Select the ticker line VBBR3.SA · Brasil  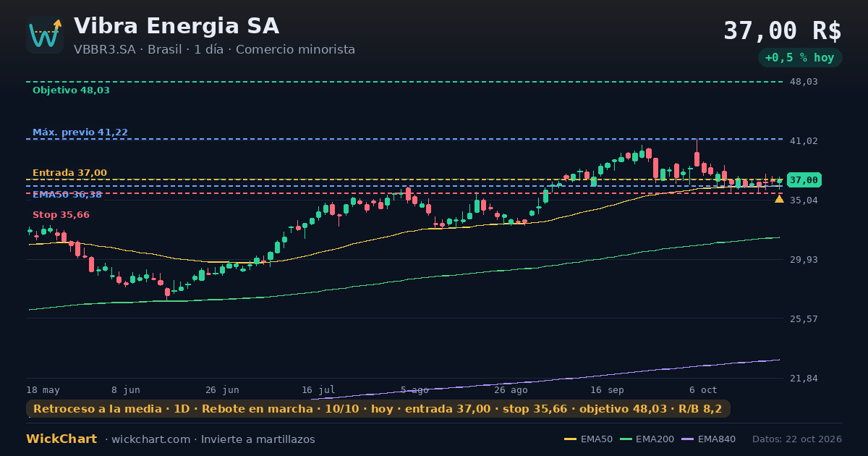(127, 49)
